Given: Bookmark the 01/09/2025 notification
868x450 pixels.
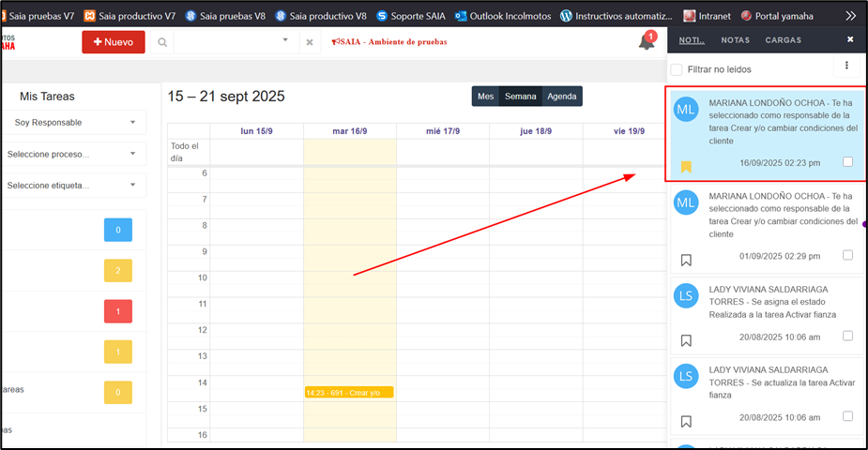Looking at the screenshot, I should pyautogui.click(x=686, y=260).
